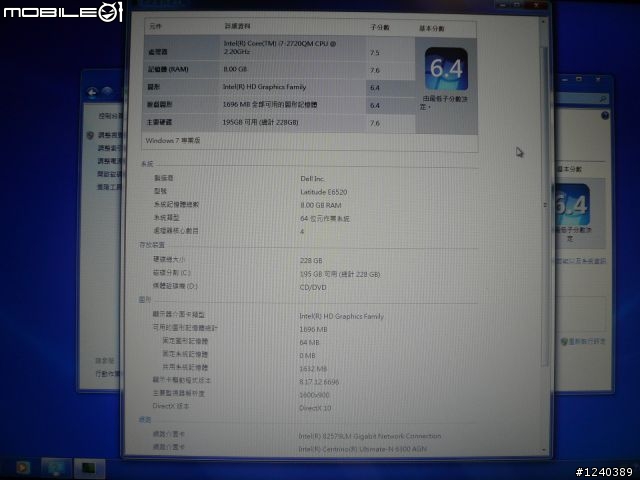The width and height of the screenshot is (640, 480).
Task: Click the base score column header
Action: click(x=431, y=28)
